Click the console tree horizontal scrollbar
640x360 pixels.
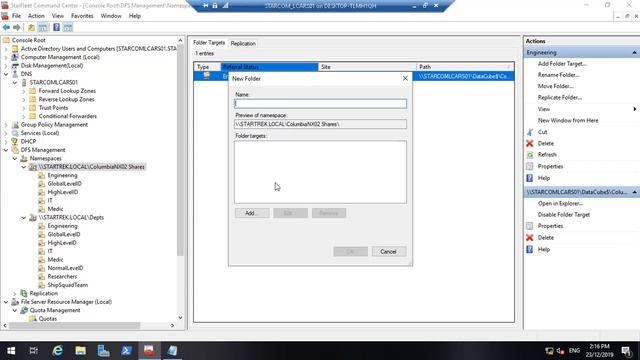click(x=75, y=326)
